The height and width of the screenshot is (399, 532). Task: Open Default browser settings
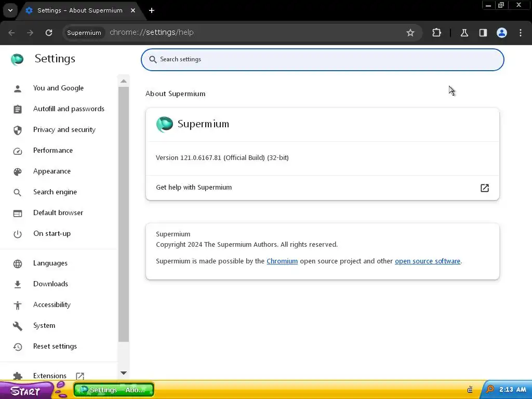click(58, 212)
